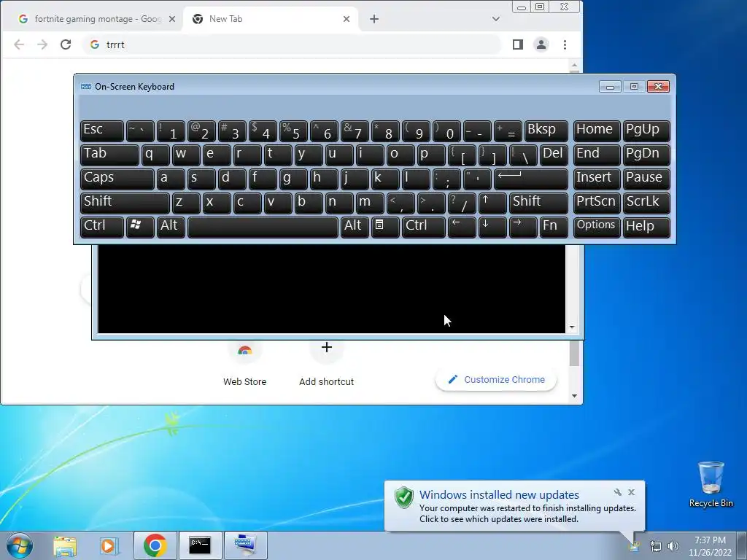Click the PrtScn key

pyautogui.click(x=597, y=203)
